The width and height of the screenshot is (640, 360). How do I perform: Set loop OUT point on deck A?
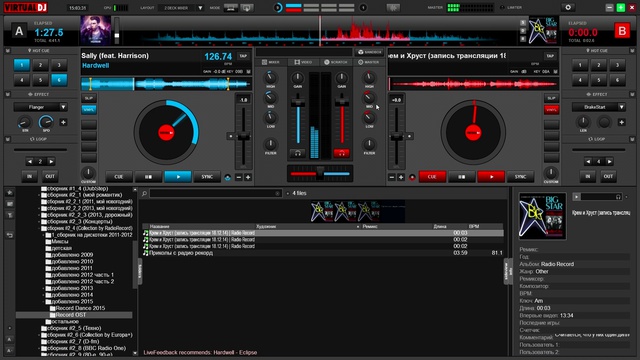[x=50, y=176]
